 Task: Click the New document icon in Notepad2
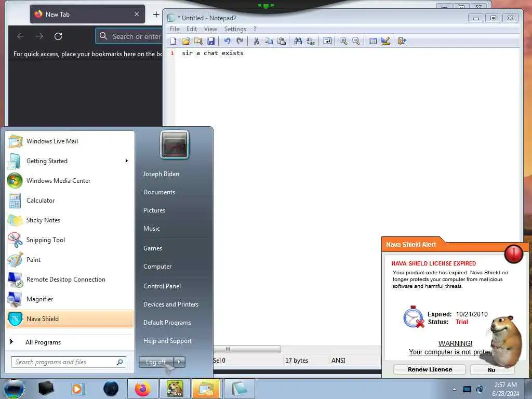click(174, 41)
